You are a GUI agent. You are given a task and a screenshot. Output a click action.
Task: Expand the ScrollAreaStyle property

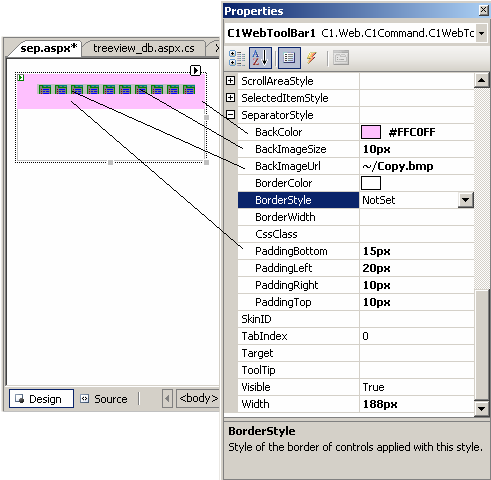point(230,81)
